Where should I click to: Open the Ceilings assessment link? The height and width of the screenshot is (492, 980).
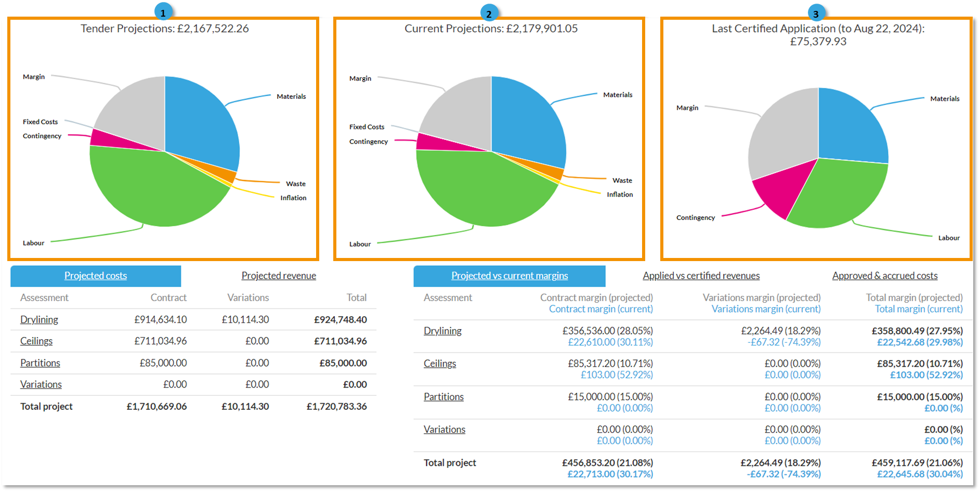tap(36, 341)
